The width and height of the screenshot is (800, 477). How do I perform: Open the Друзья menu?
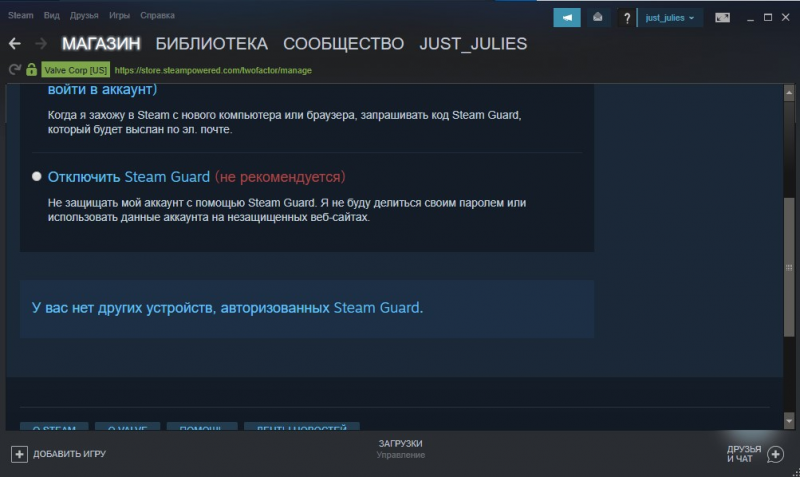(x=84, y=15)
